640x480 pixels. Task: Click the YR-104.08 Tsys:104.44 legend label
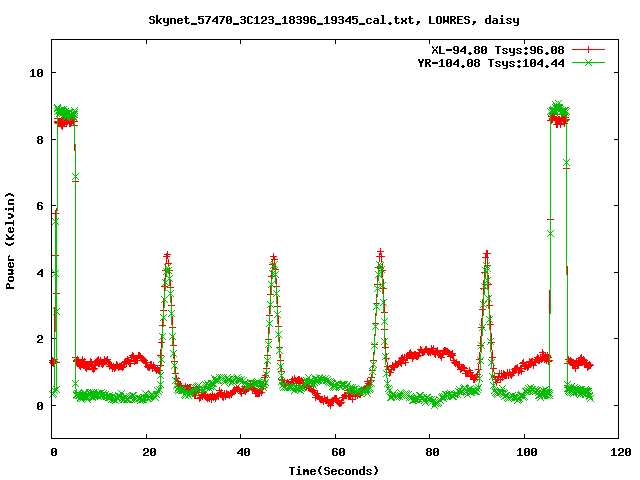click(491, 63)
